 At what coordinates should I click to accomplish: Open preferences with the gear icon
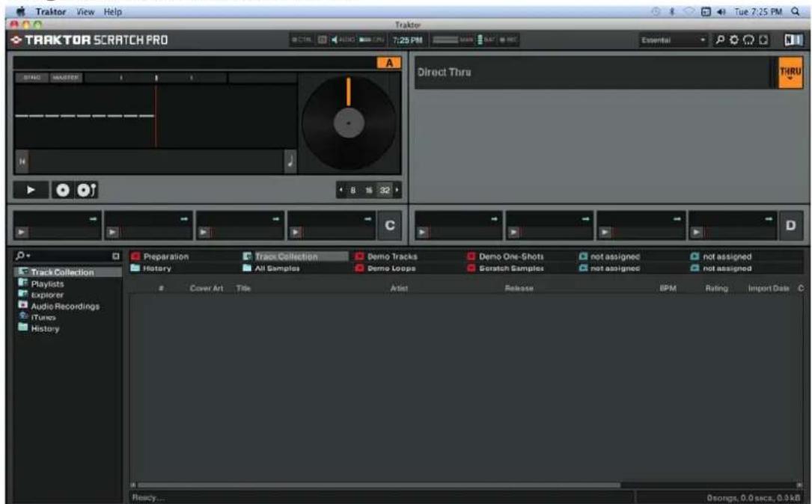(x=734, y=40)
